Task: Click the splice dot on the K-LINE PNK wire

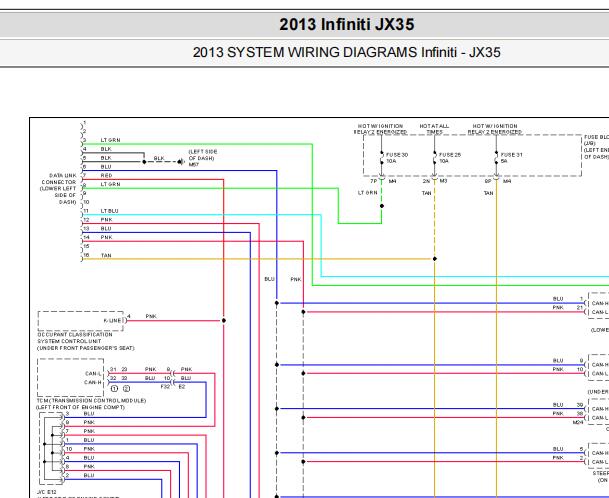Action: (224, 320)
